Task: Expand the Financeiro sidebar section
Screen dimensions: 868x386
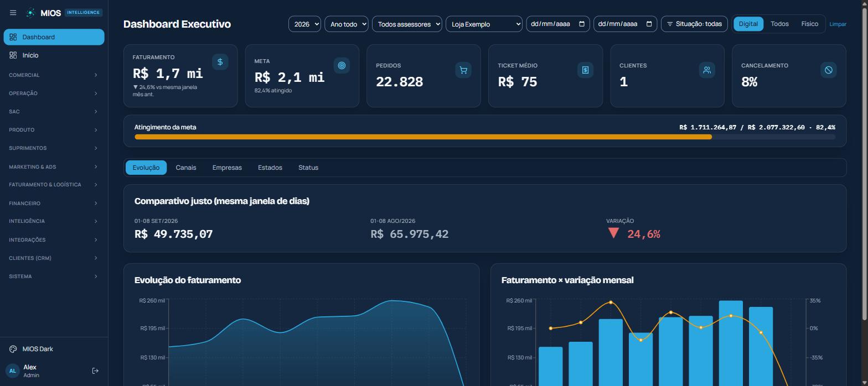Action: [54, 204]
